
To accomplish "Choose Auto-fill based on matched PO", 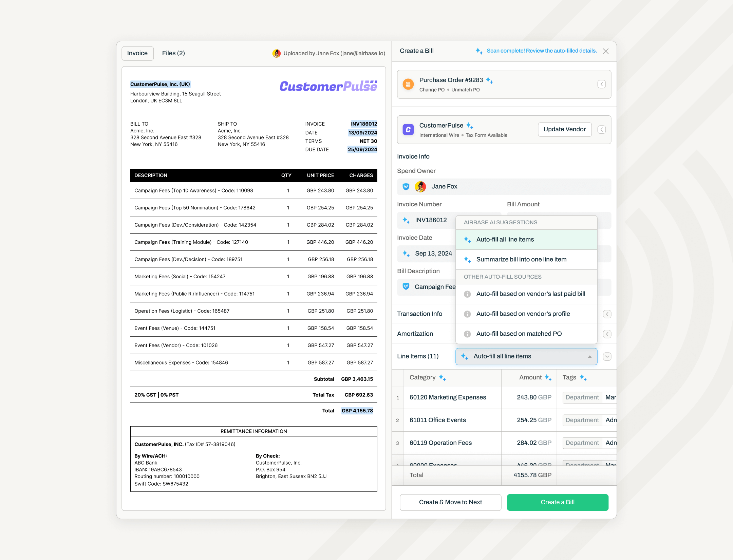I will point(526,334).
